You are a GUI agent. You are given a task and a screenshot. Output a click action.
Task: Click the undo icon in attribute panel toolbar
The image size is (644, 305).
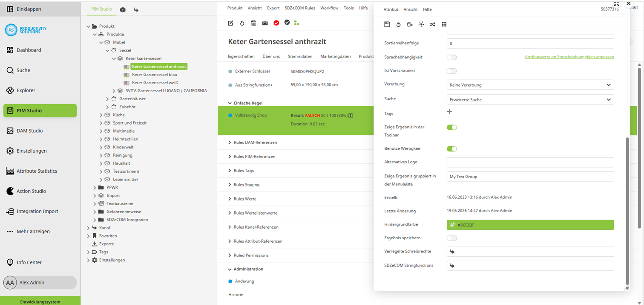(x=398, y=24)
